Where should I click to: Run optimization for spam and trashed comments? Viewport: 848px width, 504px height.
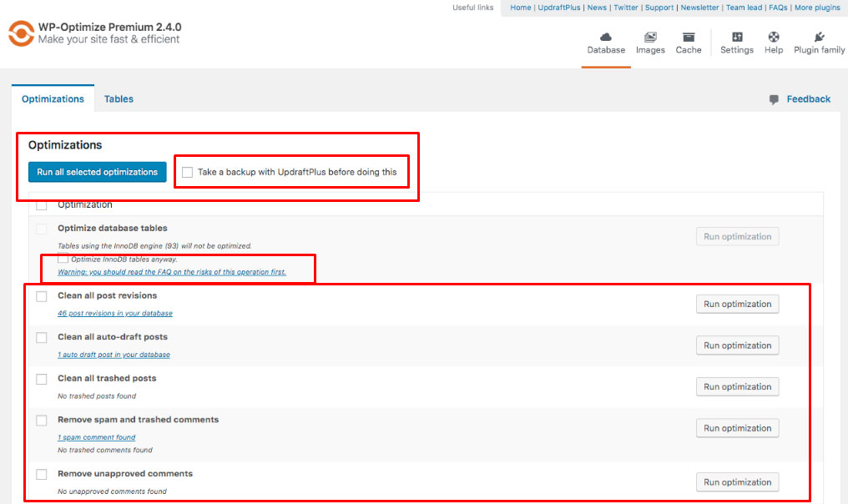tap(737, 428)
